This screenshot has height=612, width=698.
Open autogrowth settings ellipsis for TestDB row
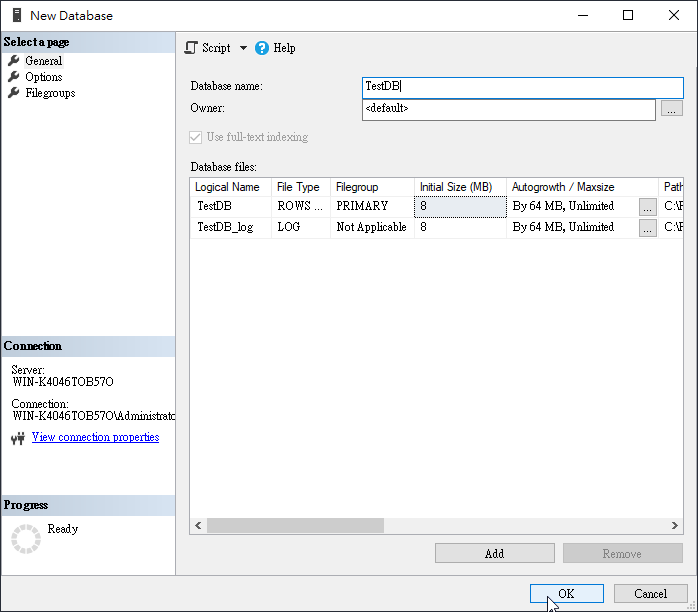tap(648, 207)
